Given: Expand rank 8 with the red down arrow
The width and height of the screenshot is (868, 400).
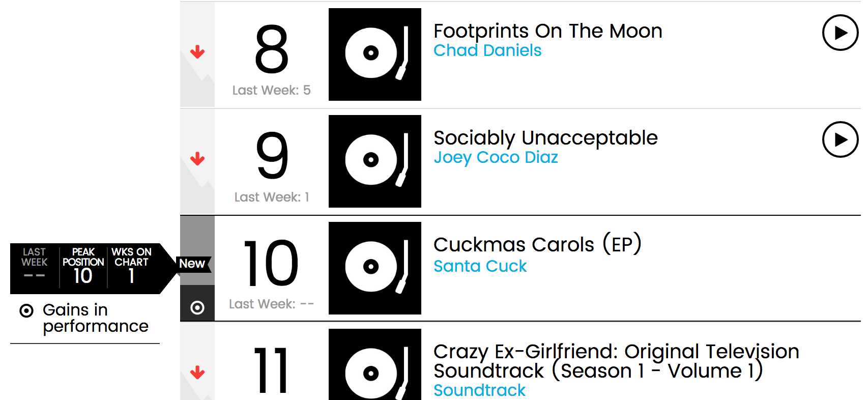Looking at the screenshot, I should [x=197, y=52].
